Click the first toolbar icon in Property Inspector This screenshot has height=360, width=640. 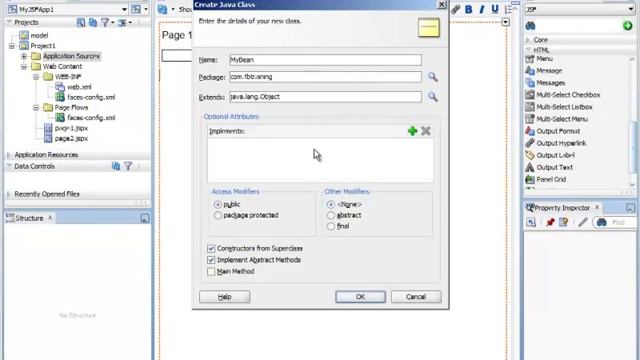point(531,222)
